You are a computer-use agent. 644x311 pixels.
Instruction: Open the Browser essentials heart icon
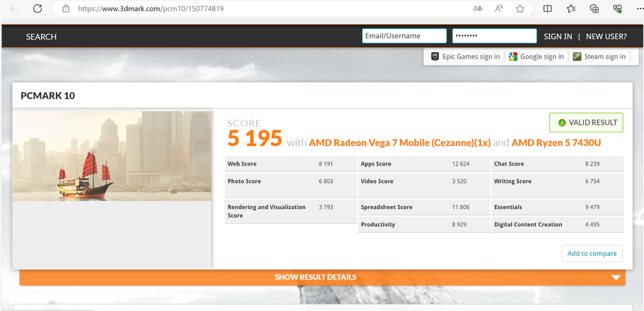(618, 8)
